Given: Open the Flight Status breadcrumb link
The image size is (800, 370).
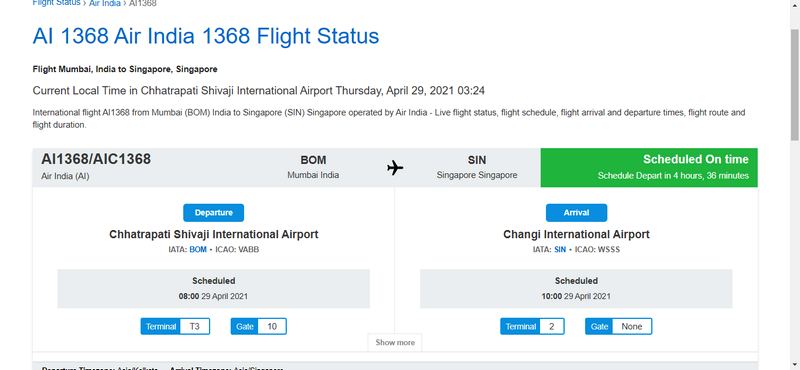Looking at the screenshot, I should point(56,3).
